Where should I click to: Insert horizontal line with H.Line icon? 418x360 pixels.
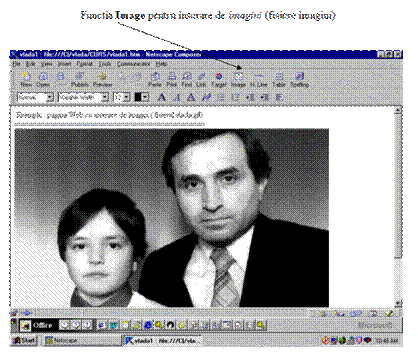[259, 80]
